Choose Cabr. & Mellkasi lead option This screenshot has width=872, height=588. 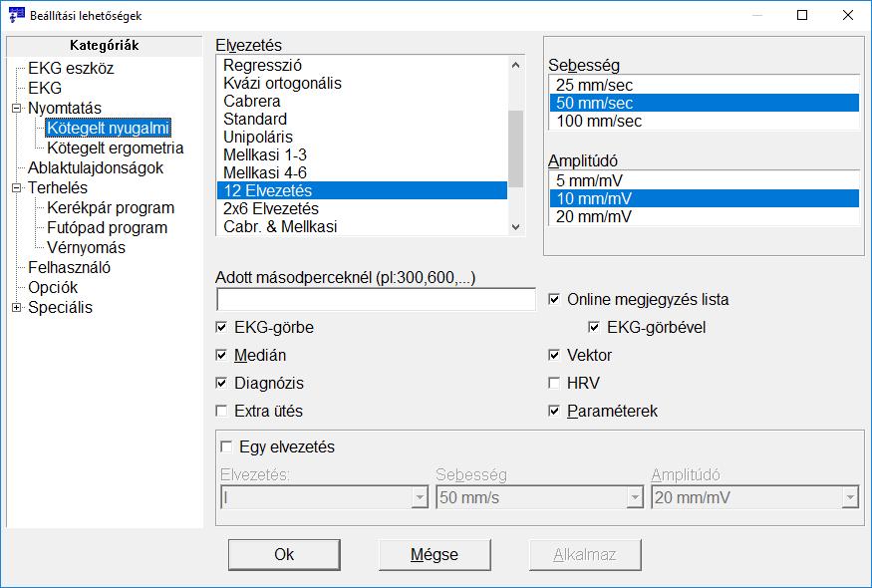click(x=362, y=226)
